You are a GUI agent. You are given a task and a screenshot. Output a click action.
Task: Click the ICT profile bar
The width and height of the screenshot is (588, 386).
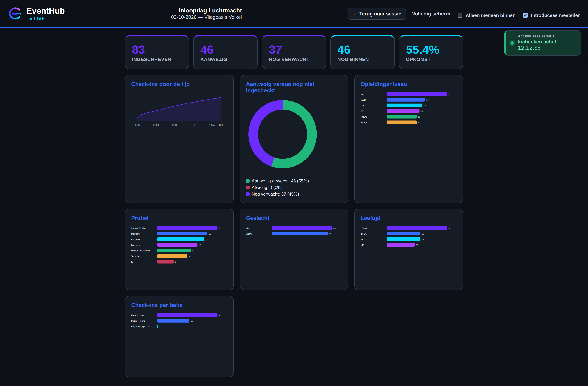(x=166, y=262)
